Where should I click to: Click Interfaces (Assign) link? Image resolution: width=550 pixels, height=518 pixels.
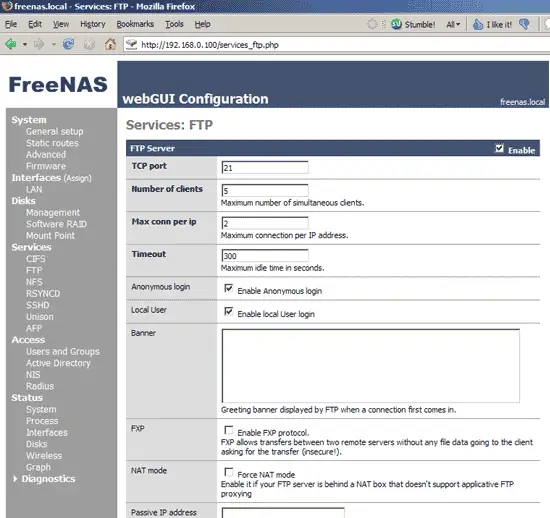(x=52, y=178)
